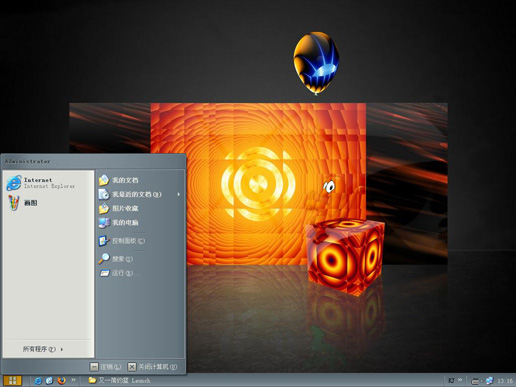Image resolution: width=516 pixels, height=387 pixels.
Task: Switch to the Launch folder taskbar window
Action: tap(119, 380)
